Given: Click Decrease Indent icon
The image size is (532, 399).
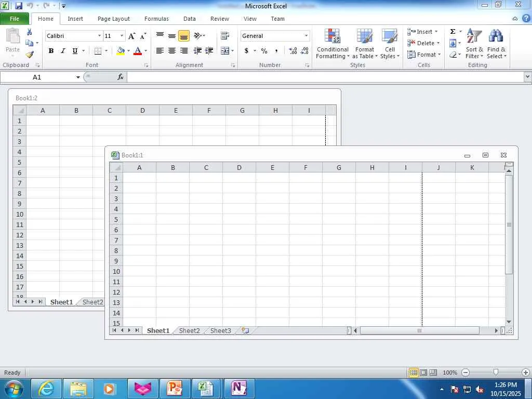Looking at the screenshot, I should coord(197,51).
